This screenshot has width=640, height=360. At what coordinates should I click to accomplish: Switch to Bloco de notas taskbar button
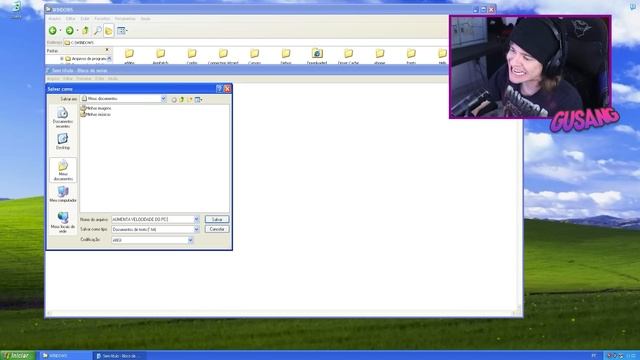[119, 356]
